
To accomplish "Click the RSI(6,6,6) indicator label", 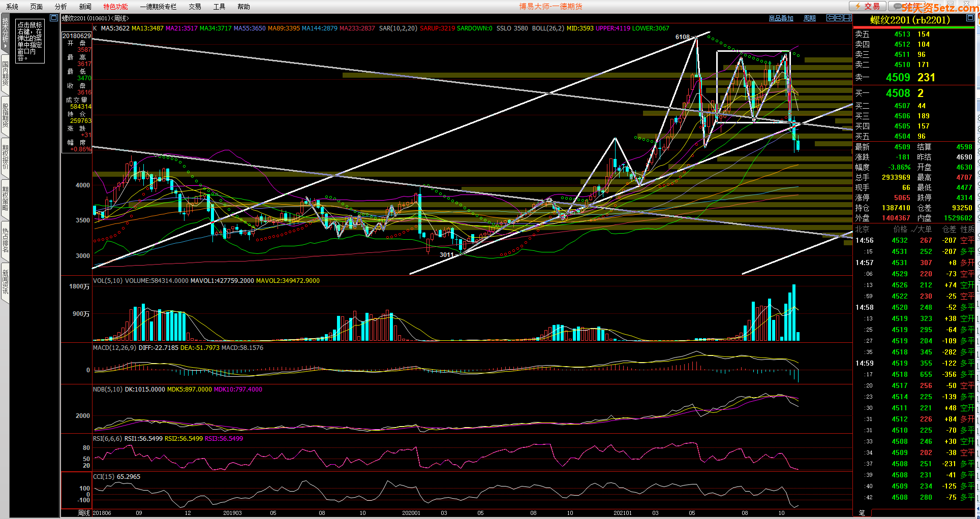I will tap(107, 439).
